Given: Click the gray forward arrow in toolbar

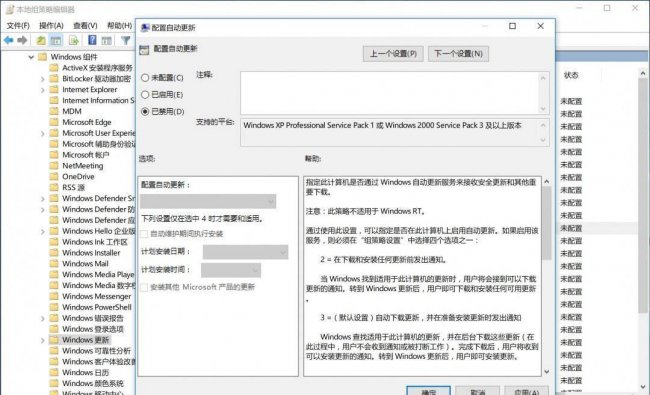Looking at the screenshot, I should pos(22,40).
